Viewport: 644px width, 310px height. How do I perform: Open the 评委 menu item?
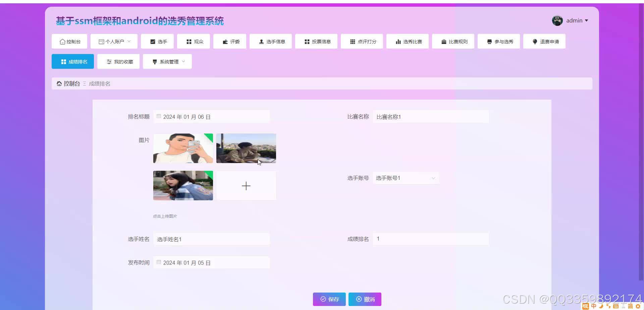[230, 42]
